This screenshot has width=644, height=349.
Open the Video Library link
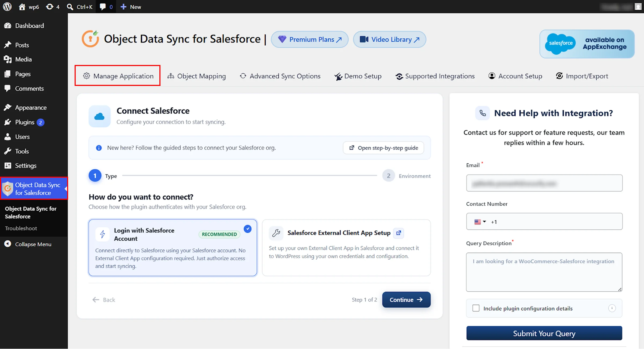[x=389, y=39]
